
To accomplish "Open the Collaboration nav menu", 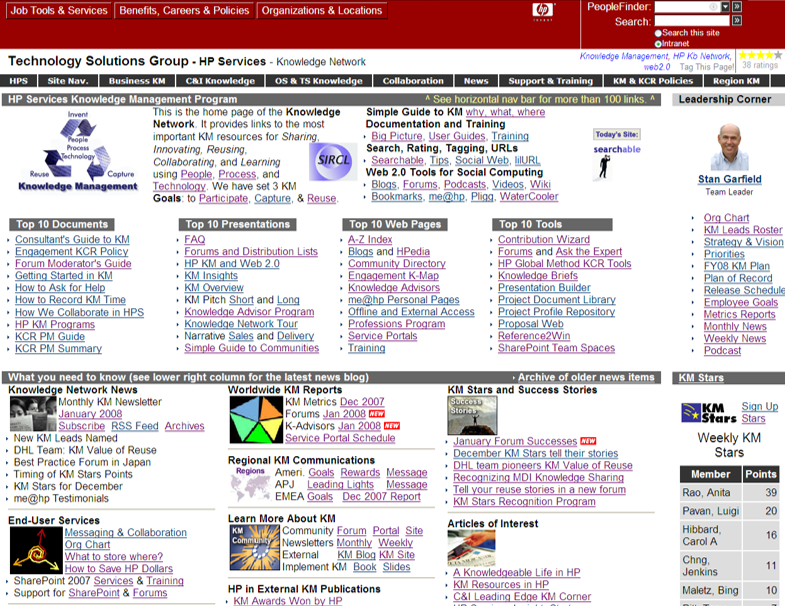I will point(413,81).
